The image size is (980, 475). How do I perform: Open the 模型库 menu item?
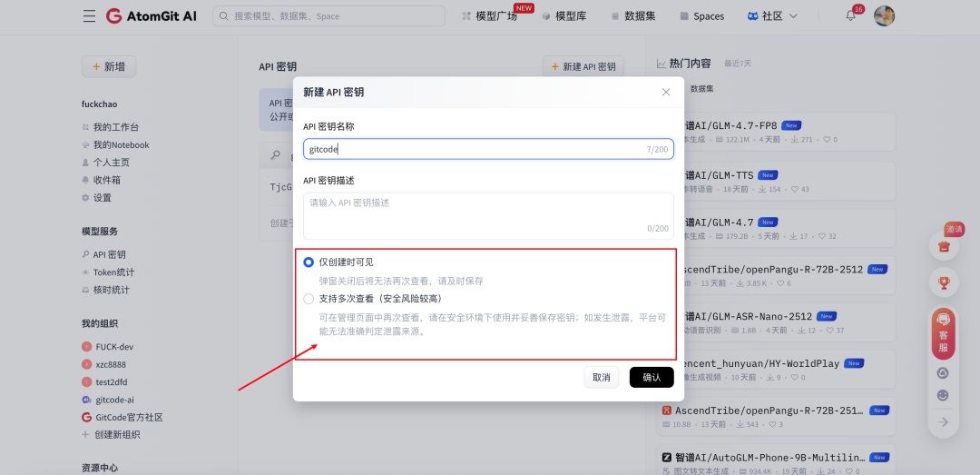(563, 16)
